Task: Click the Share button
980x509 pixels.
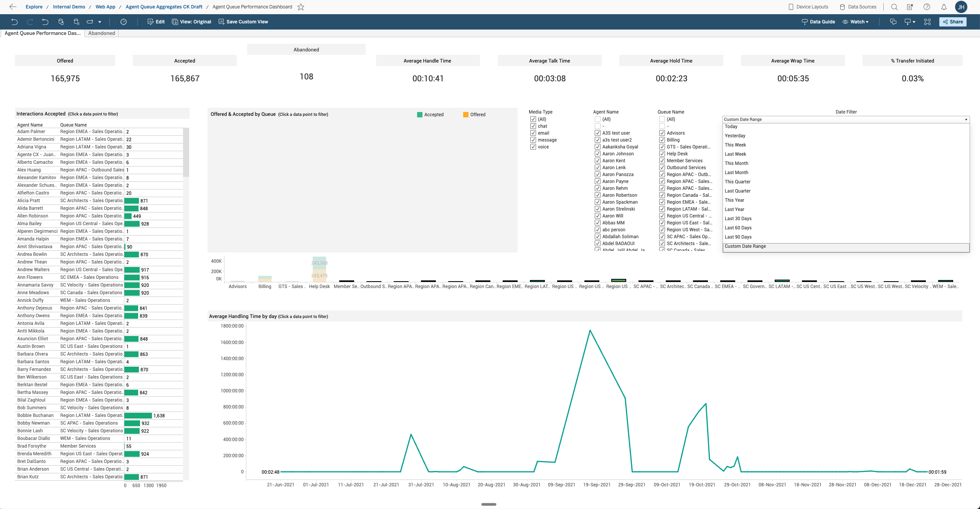Action: coord(953,22)
